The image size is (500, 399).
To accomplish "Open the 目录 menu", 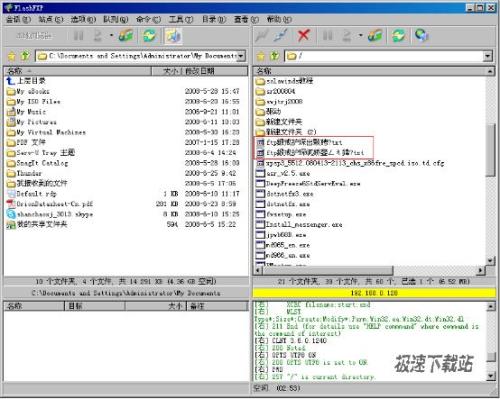I will point(214,19).
